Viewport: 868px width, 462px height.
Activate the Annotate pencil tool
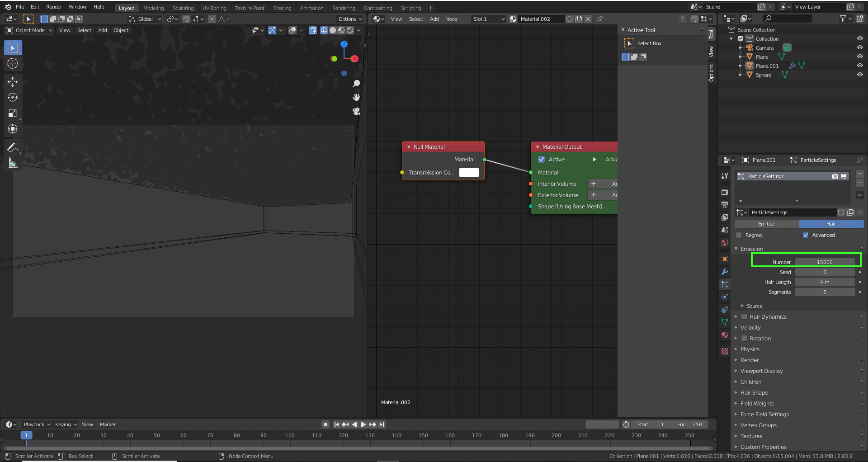click(x=13, y=147)
